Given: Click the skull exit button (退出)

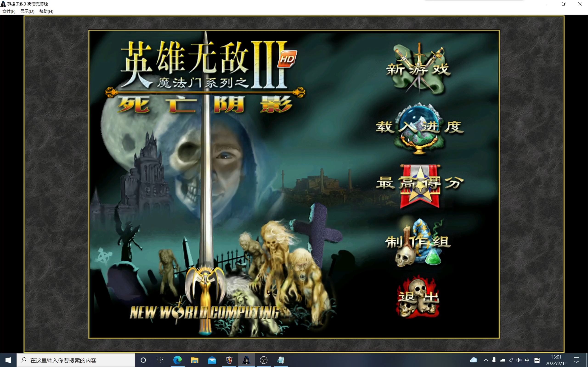Looking at the screenshot, I should pos(418,297).
